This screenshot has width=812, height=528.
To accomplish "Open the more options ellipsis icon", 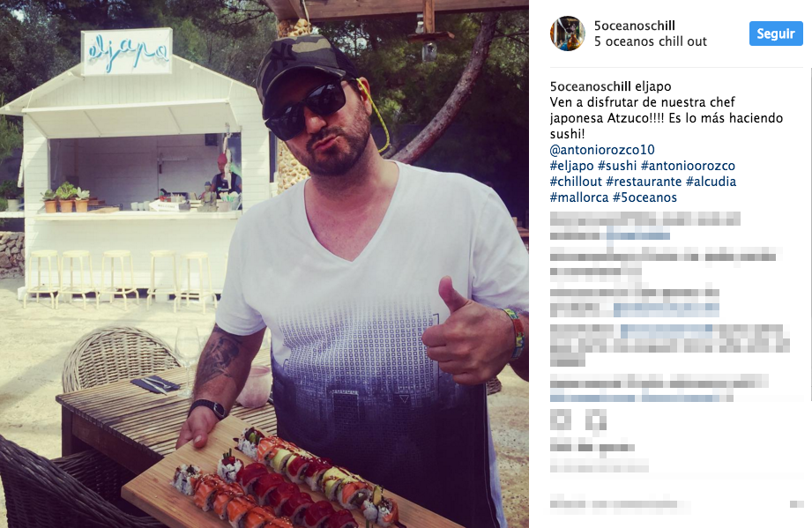I will tap(796, 503).
